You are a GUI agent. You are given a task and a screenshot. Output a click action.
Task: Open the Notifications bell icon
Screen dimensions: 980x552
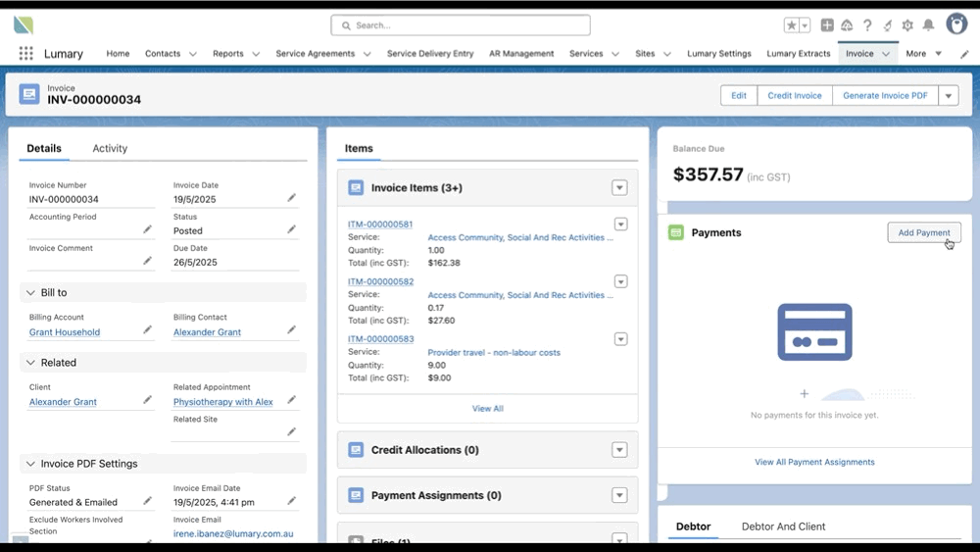(x=928, y=25)
